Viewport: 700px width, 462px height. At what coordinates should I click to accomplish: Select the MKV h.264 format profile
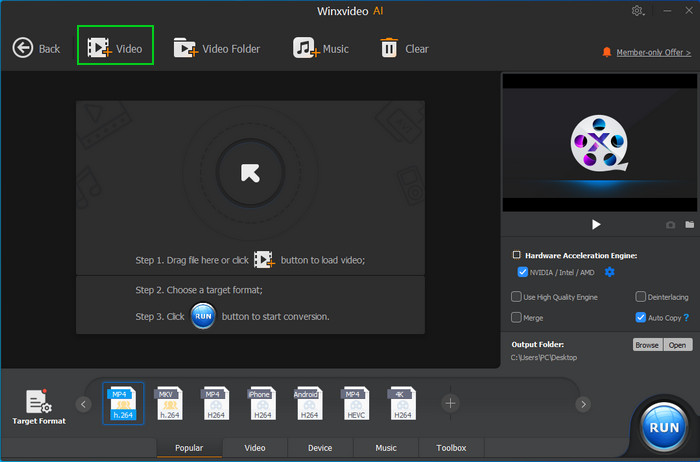[170, 404]
